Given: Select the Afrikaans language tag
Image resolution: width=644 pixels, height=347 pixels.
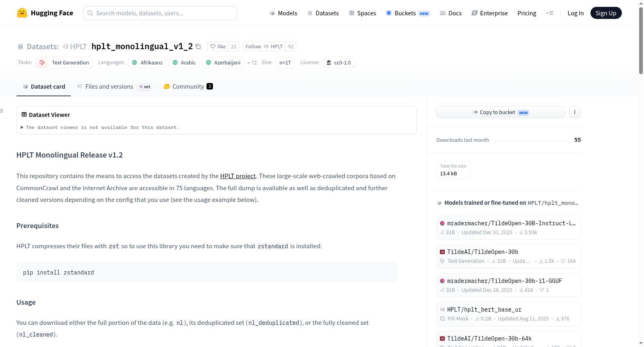Looking at the screenshot, I should tap(147, 62).
